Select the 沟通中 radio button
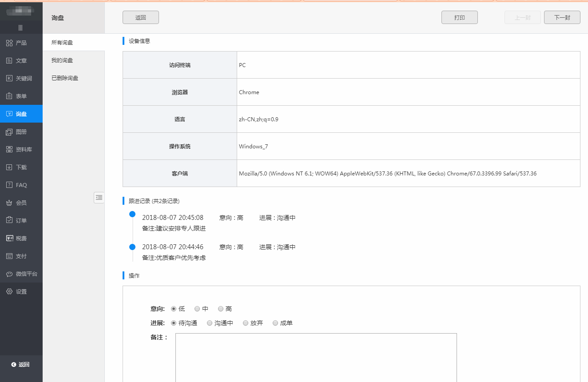588x382 pixels. 209,323
